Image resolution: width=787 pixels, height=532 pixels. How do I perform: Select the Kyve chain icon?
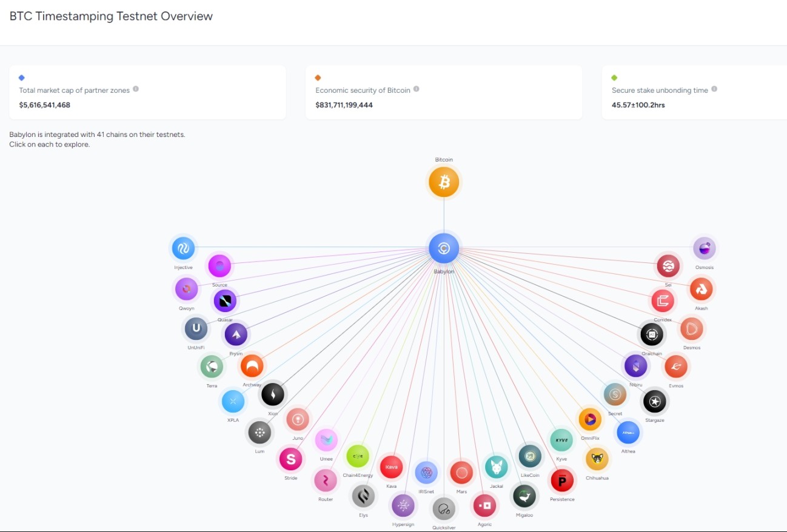pyautogui.click(x=561, y=440)
